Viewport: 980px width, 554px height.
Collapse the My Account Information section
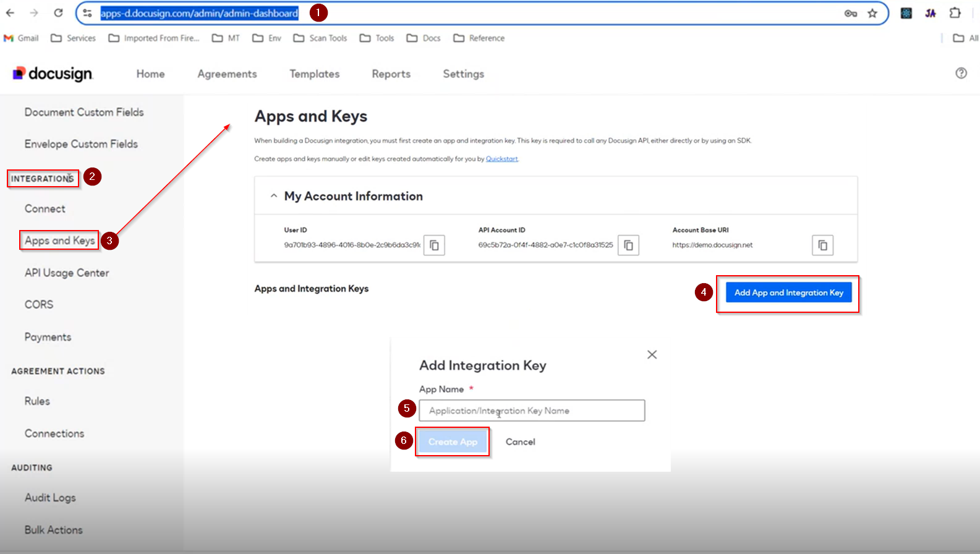tap(273, 196)
